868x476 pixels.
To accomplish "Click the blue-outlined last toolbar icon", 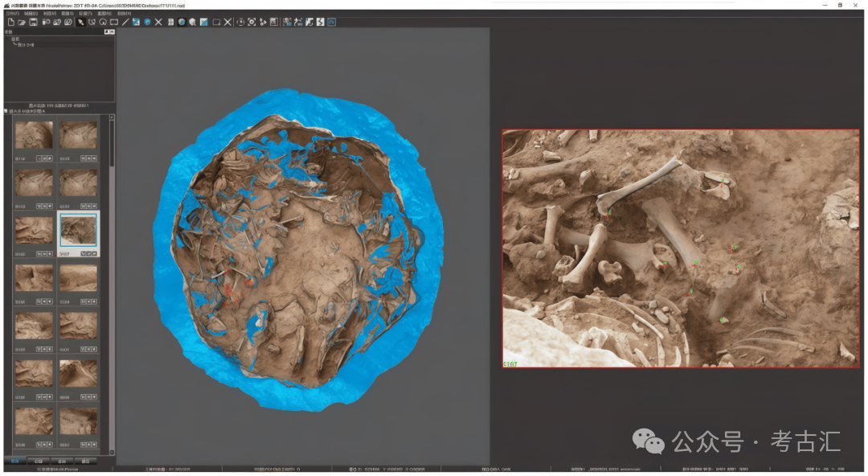I will click(331, 22).
